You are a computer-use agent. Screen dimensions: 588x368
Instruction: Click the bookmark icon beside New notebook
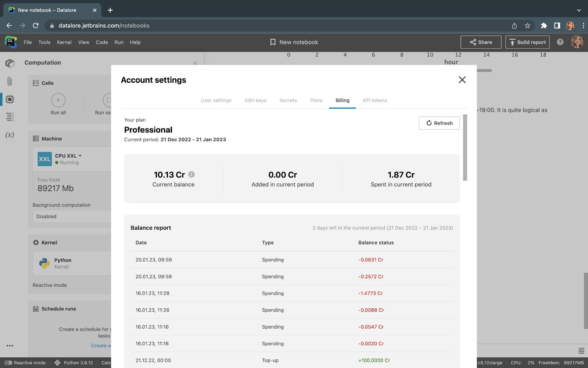click(273, 42)
